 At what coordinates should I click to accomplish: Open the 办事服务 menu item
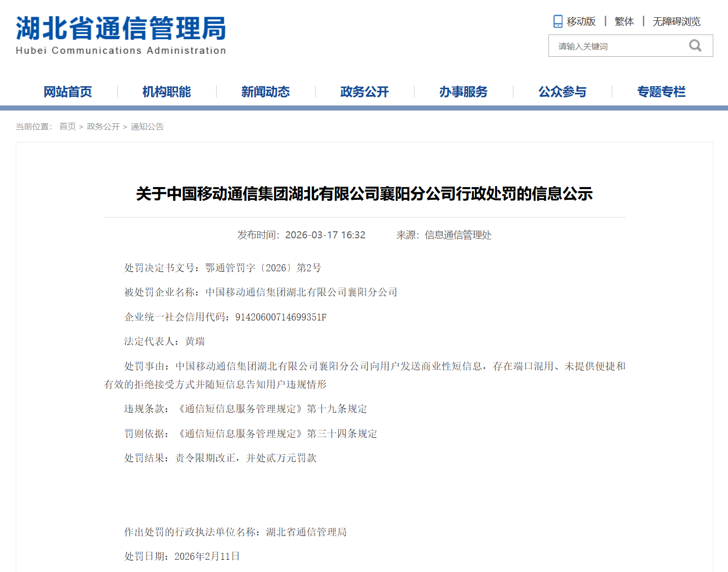coord(463,92)
